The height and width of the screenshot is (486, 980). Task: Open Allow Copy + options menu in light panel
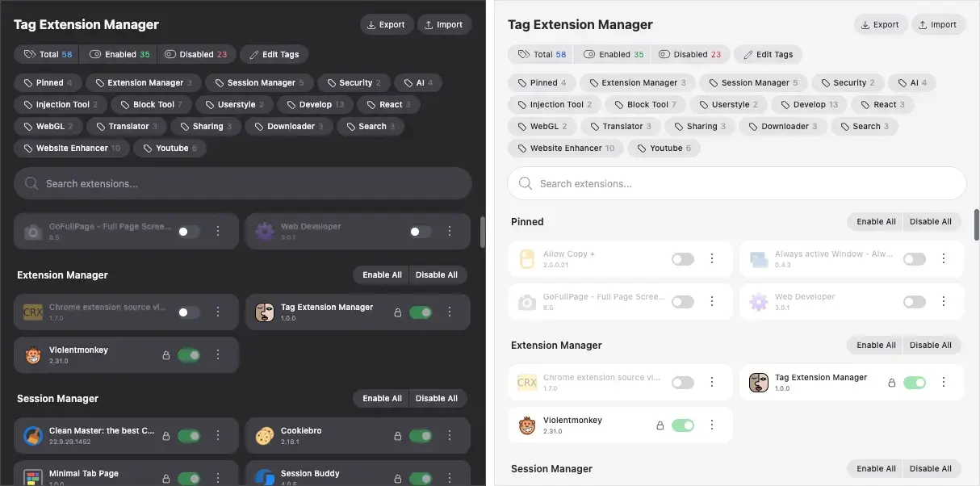(x=712, y=259)
